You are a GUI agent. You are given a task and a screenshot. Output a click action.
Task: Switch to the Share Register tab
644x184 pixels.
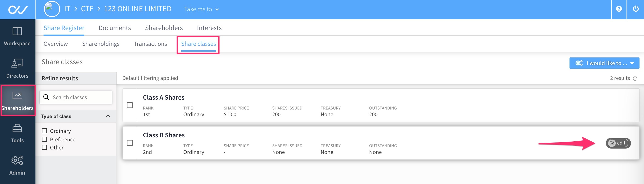pyautogui.click(x=64, y=28)
